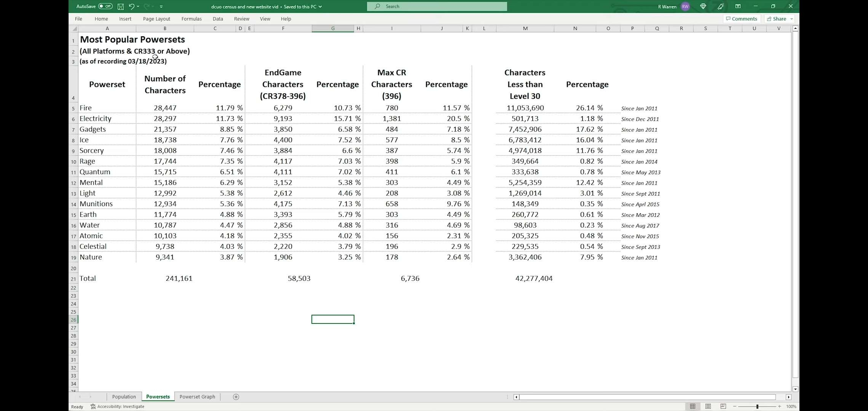Open the Microsoft Premium diamond icon
Screen dimensions: 868x411
coord(703,6)
